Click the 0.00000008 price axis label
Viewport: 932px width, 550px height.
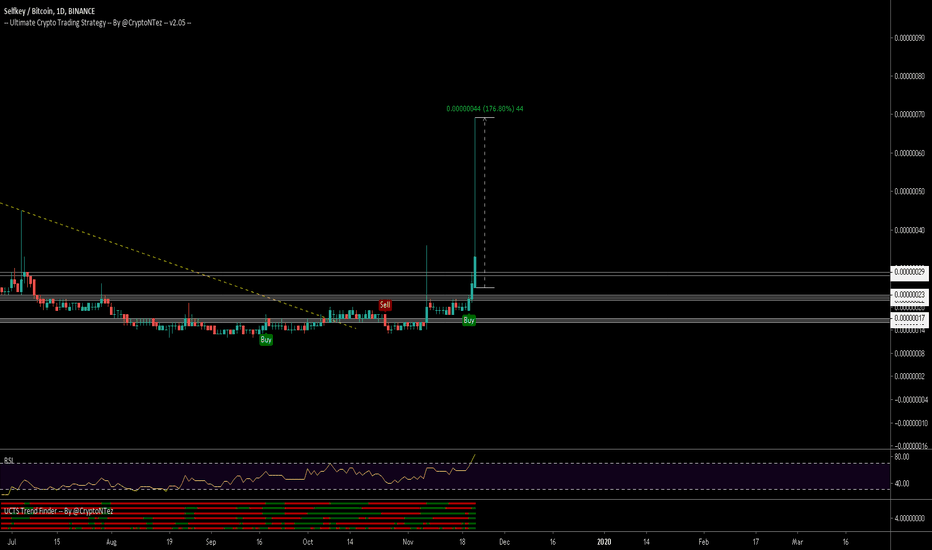(910, 353)
